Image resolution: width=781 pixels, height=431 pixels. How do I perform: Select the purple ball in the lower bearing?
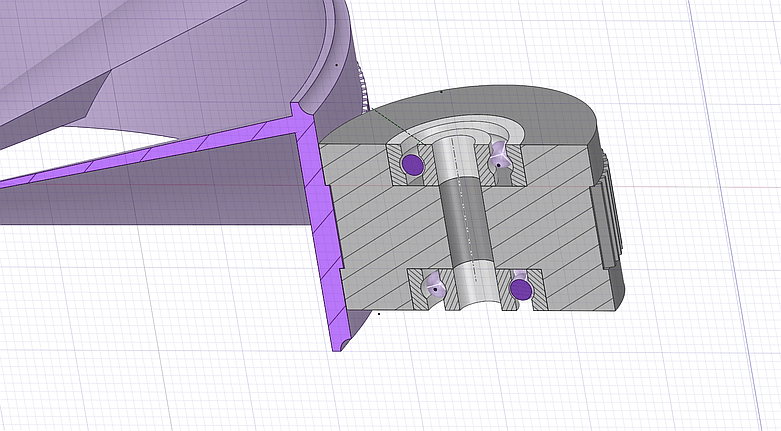[x=521, y=289]
